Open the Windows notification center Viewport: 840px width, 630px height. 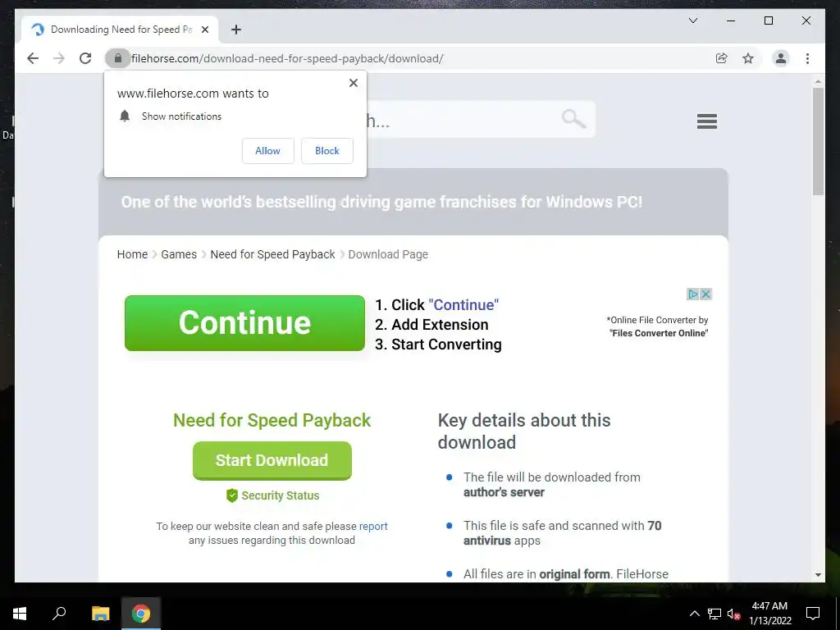click(813, 614)
